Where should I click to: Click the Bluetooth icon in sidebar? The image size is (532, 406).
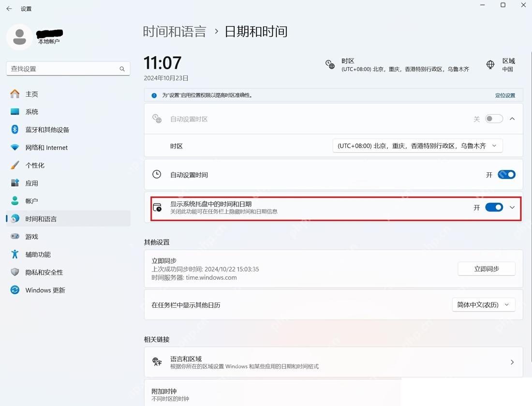pyautogui.click(x=15, y=129)
